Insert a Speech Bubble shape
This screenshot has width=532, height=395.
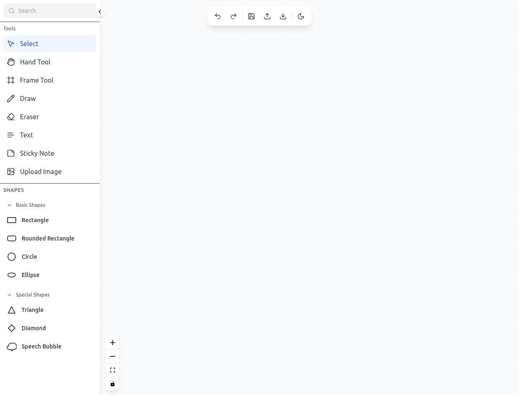tap(50, 346)
